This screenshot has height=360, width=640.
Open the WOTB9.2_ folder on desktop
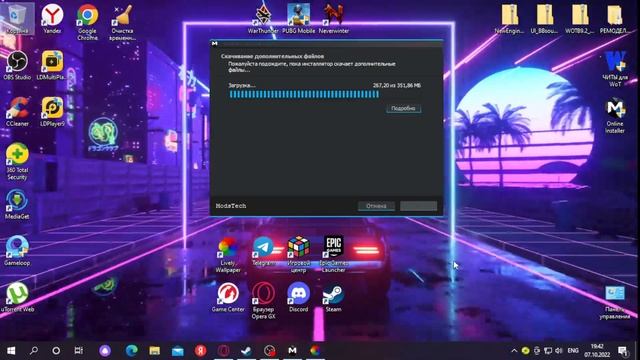(580, 19)
